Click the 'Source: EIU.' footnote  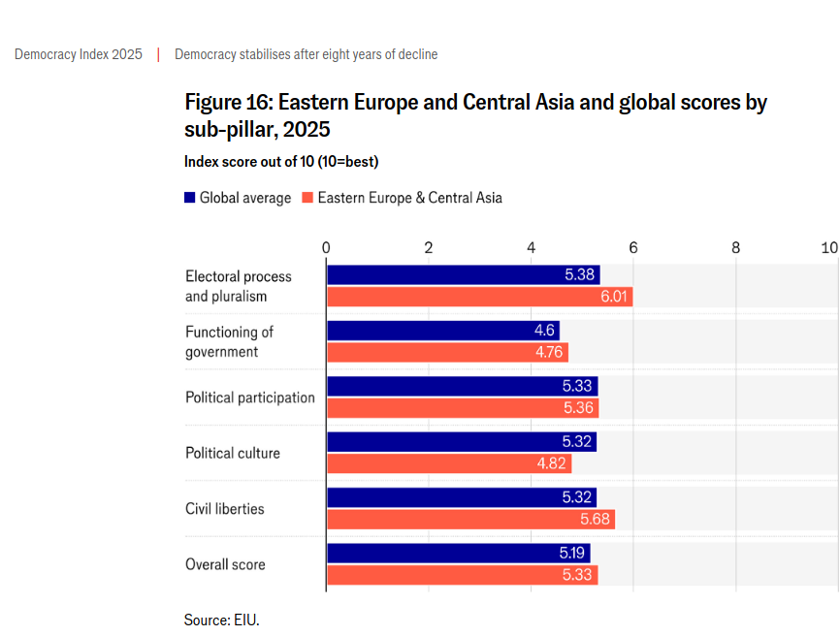(x=222, y=620)
